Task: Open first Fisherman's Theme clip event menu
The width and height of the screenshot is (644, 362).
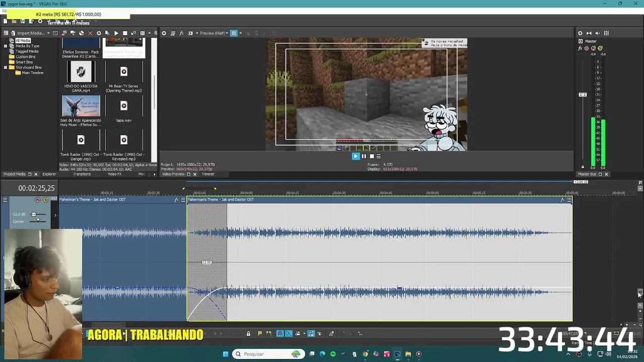Action: 183,200
